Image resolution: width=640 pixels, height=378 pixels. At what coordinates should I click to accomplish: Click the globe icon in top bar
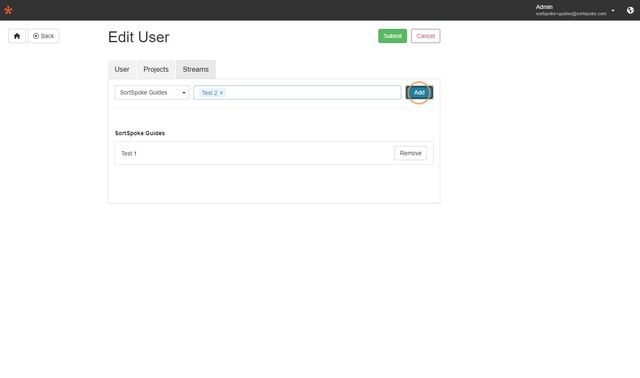coord(630,10)
